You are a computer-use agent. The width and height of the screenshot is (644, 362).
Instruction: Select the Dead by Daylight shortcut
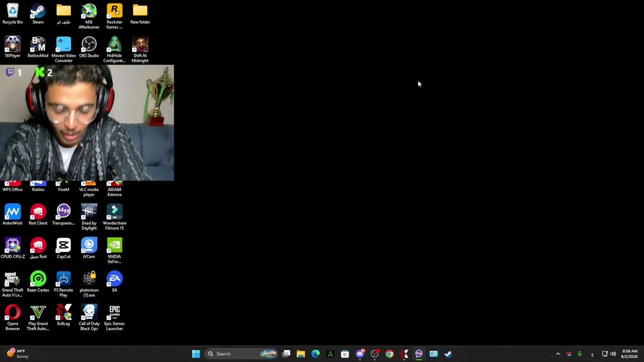tap(89, 217)
